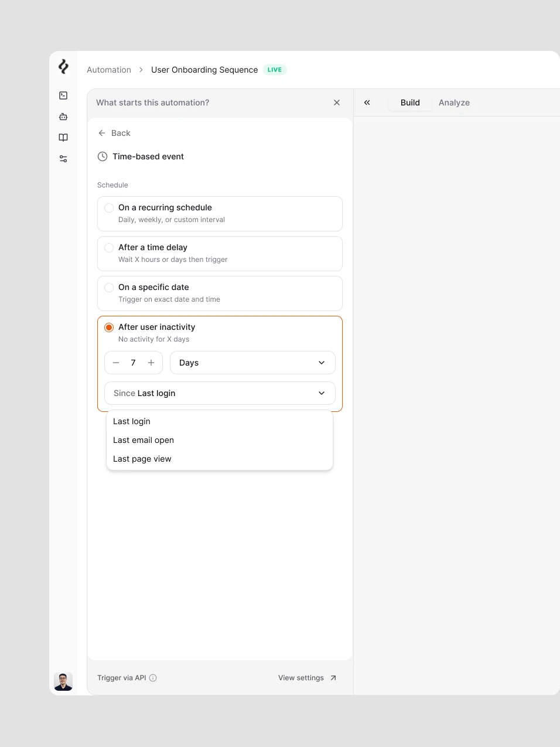Collapse panel with double chevron icon
This screenshot has width=560, height=747.
click(367, 103)
